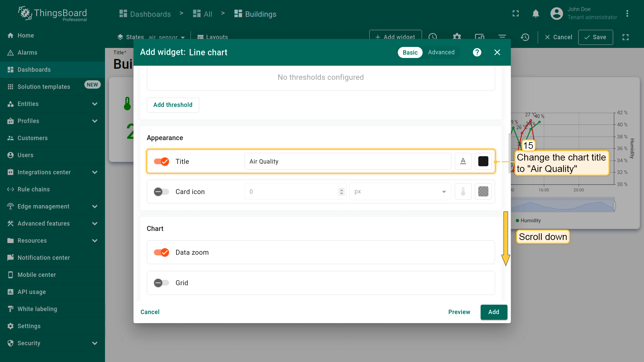Click the version history icon in toolbar
Viewport: 644px width, 362px height.
pyautogui.click(x=525, y=37)
